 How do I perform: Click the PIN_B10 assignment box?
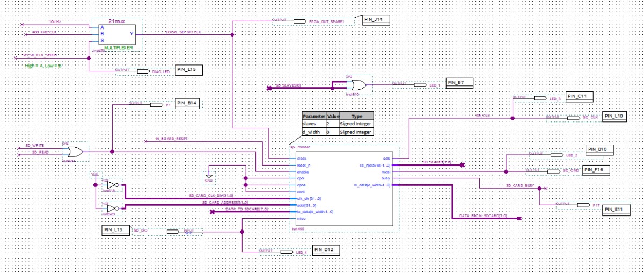599,149
